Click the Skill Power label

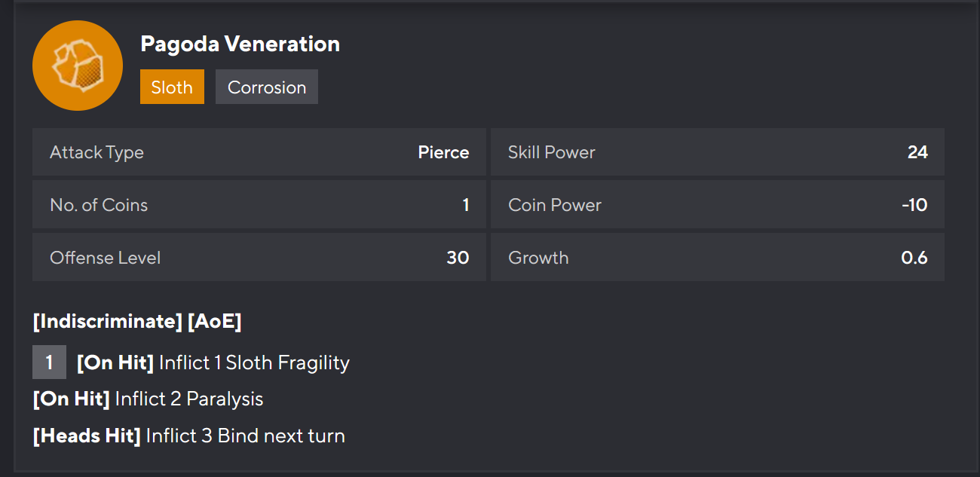click(x=552, y=152)
